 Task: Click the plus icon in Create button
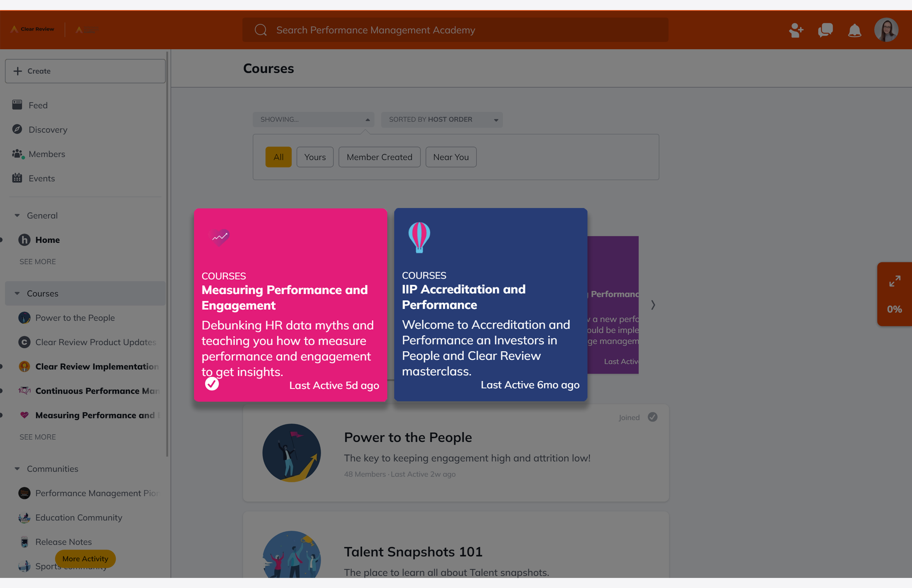tap(18, 71)
